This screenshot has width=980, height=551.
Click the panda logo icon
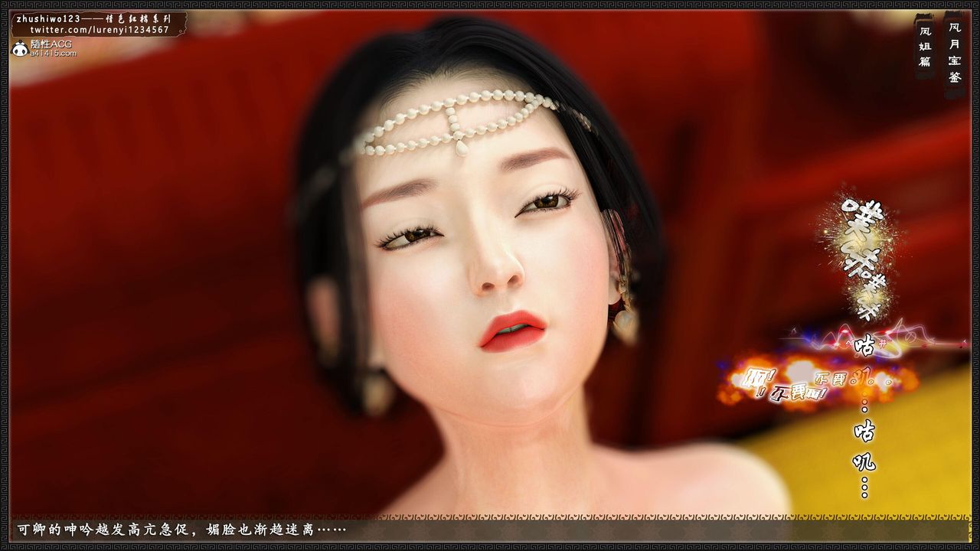(19, 49)
